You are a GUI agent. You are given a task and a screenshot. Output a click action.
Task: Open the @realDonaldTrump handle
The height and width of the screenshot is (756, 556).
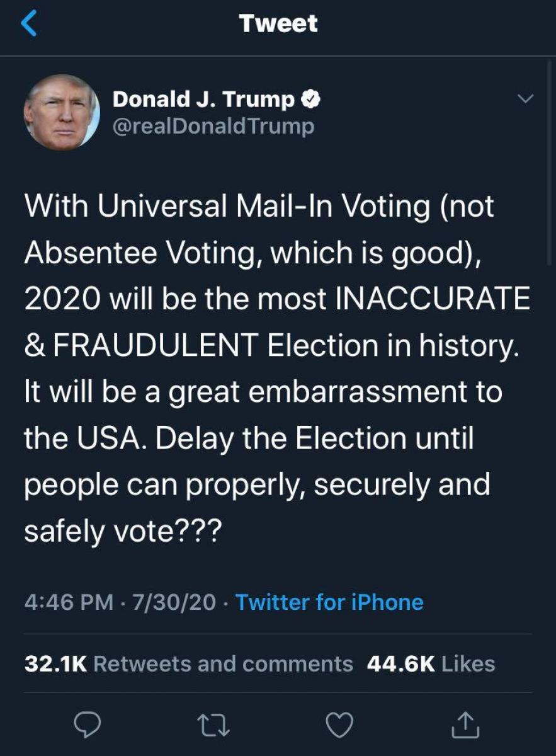(213, 126)
